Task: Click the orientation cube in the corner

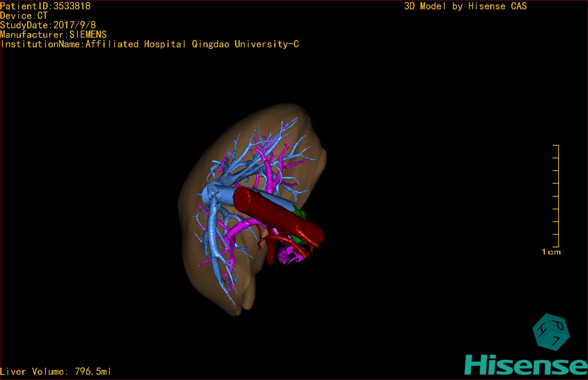Action: pos(551,332)
